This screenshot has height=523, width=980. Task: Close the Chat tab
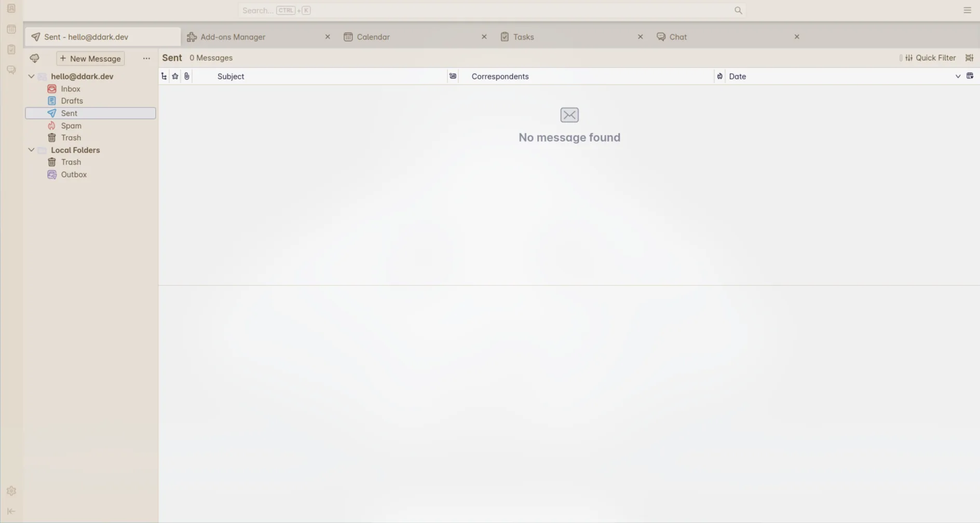(797, 37)
